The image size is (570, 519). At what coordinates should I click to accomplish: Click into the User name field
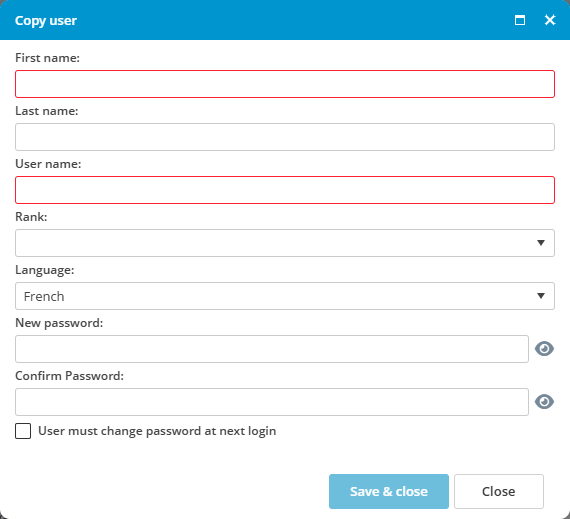[x=285, y=190]
